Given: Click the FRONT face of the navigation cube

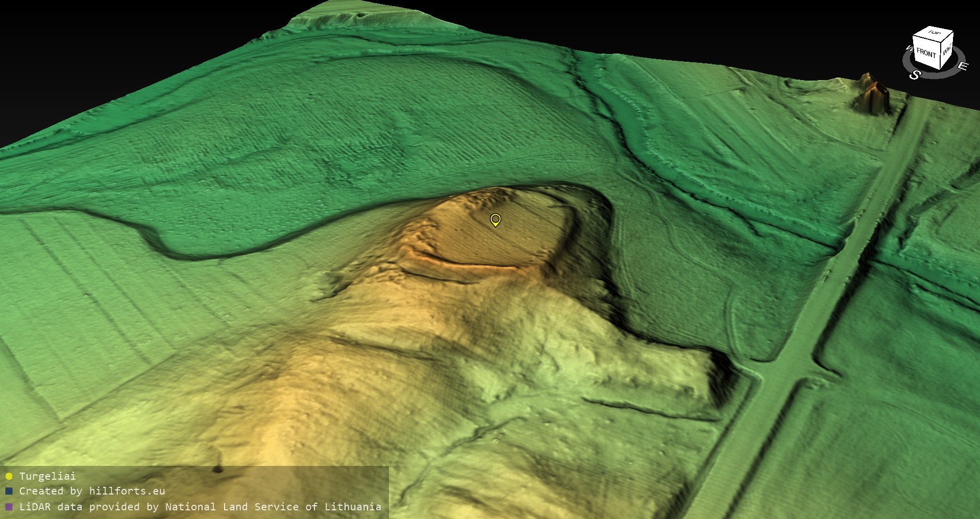Looking at the screenshot, I should point(926,53).
